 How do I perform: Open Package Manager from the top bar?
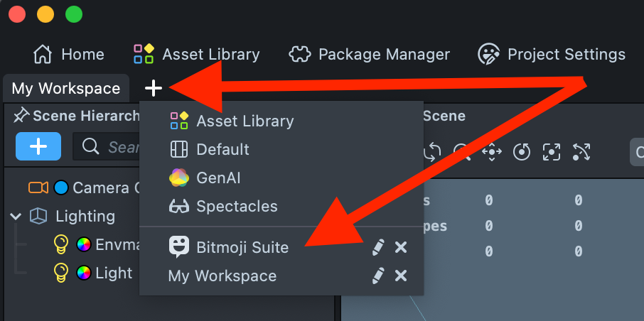(x=370, y=55)
